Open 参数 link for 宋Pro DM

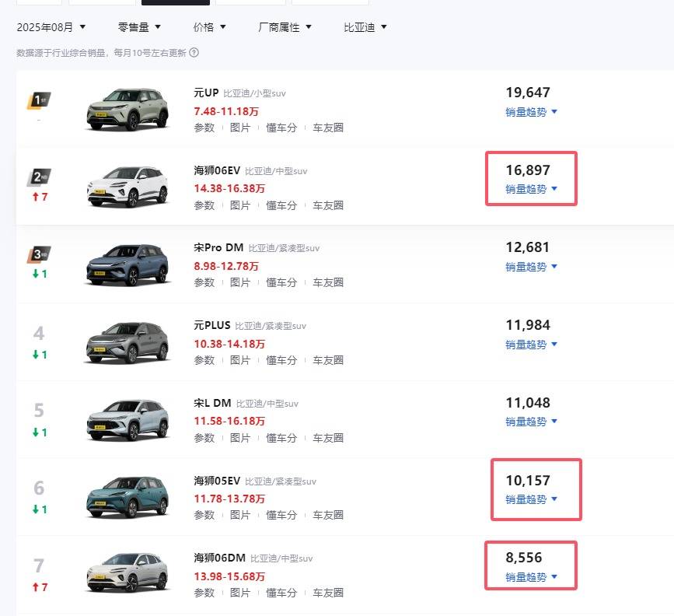[204, 282]
